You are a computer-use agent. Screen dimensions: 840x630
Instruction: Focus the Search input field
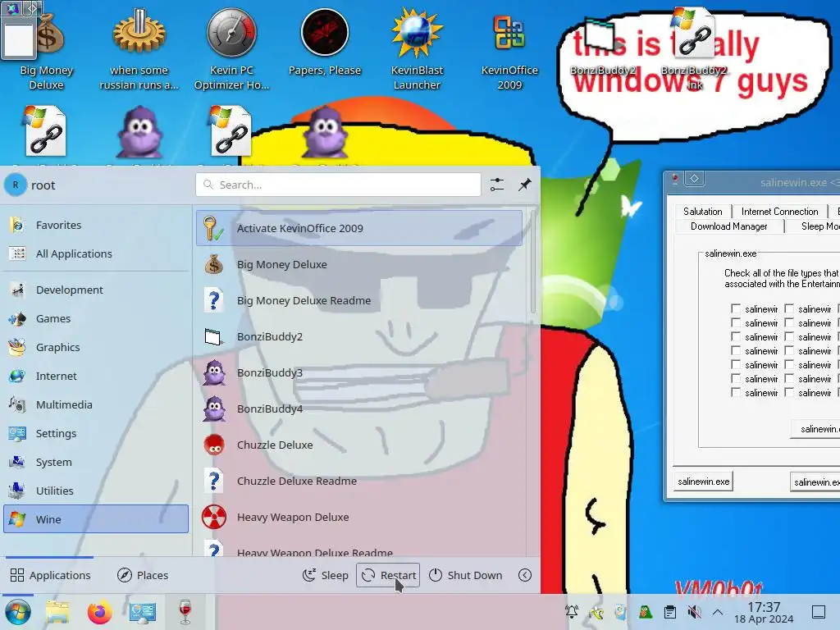pyautogui.click(x=338, y=185)
